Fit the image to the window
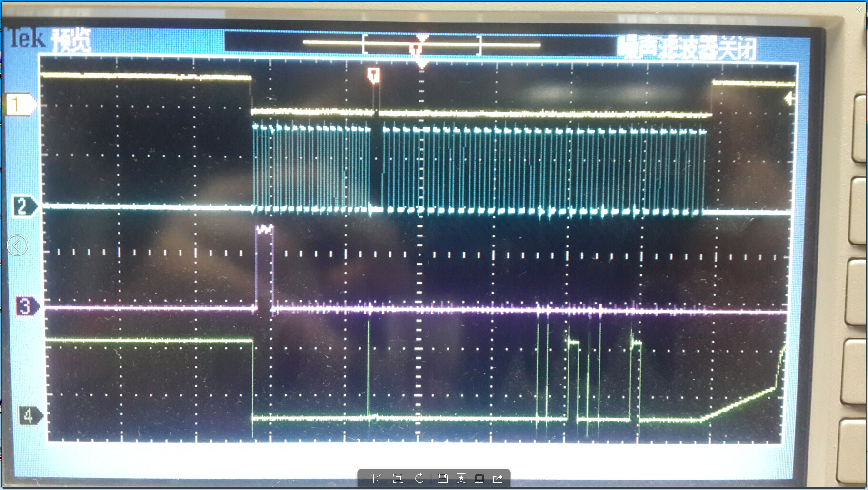 click(399, 479)
